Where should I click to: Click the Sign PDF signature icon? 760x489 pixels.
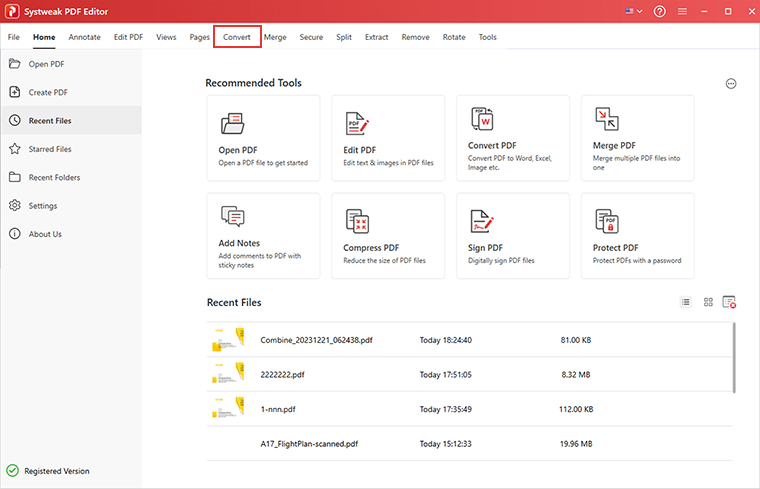(x=482, y=221)
